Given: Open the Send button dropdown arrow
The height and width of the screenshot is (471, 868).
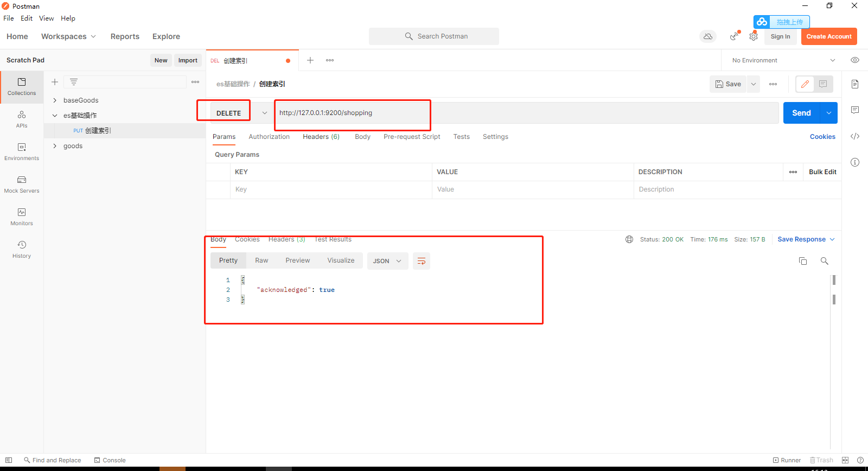Looking at the screenshot, I should (x=829, y=113).
